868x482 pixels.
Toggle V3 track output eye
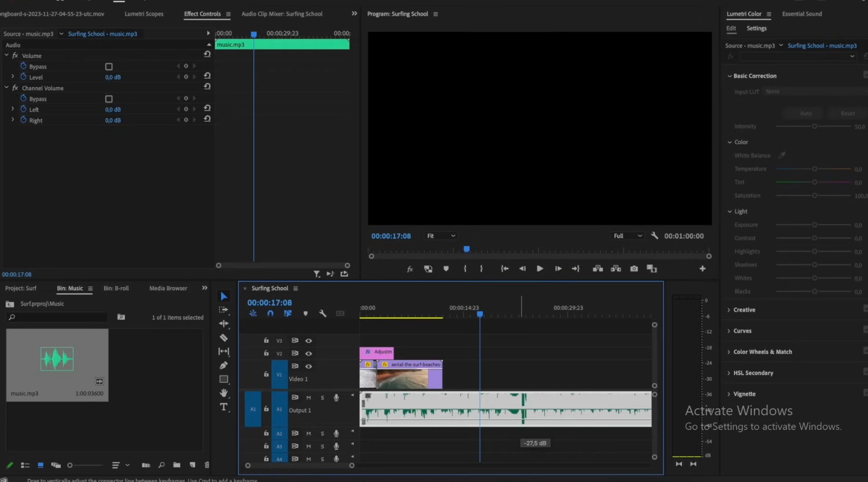309,341
